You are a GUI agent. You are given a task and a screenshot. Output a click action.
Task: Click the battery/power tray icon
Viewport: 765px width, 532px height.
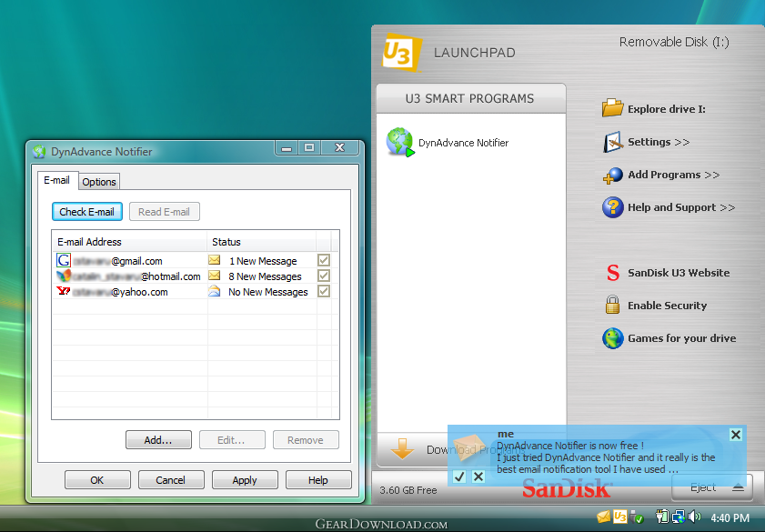(662, 517)
